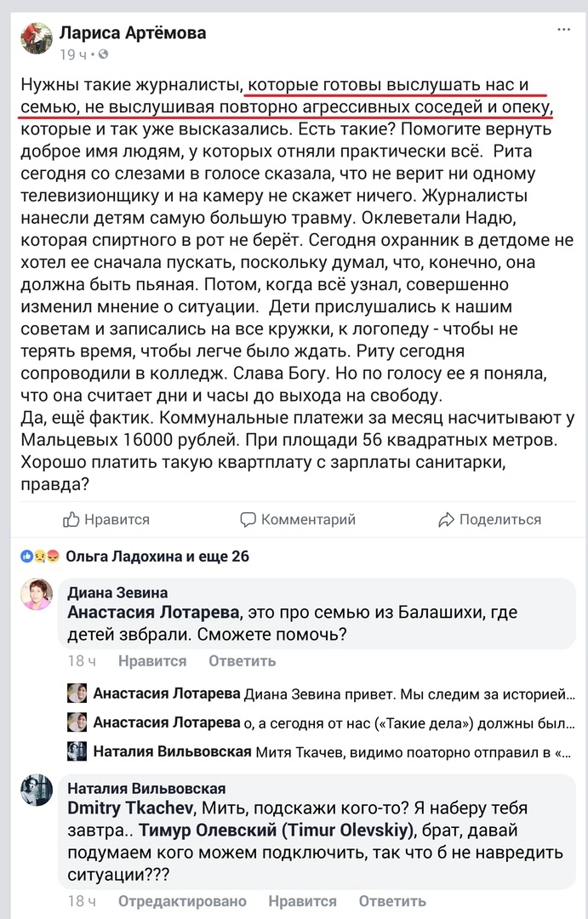Like Наталия Вильвовская's comment with Нравится
The width and height of the screenshot is (588, 919).
pos(302,901)
